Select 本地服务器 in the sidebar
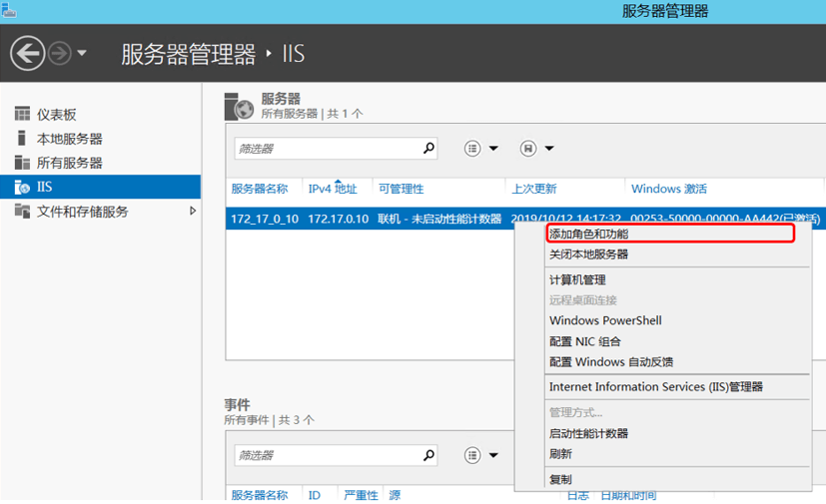 tap(70, 139)
